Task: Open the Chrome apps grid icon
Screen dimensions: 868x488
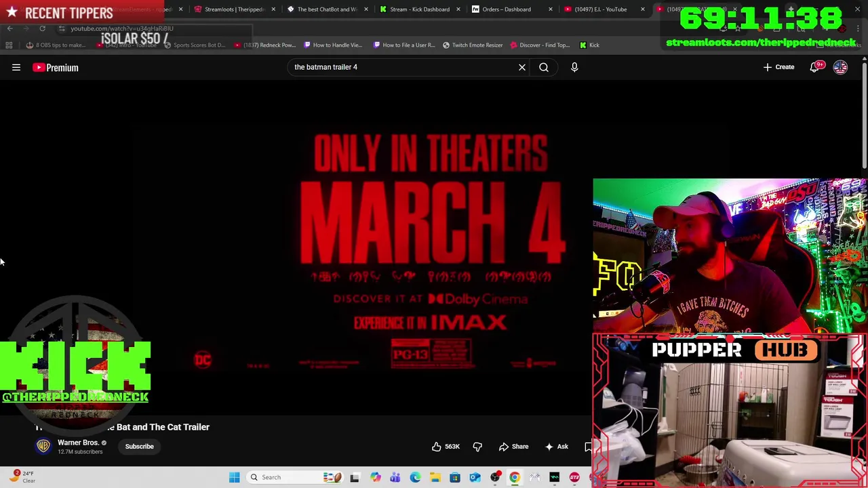Action: pyautogui.click(x=9, y=45)
